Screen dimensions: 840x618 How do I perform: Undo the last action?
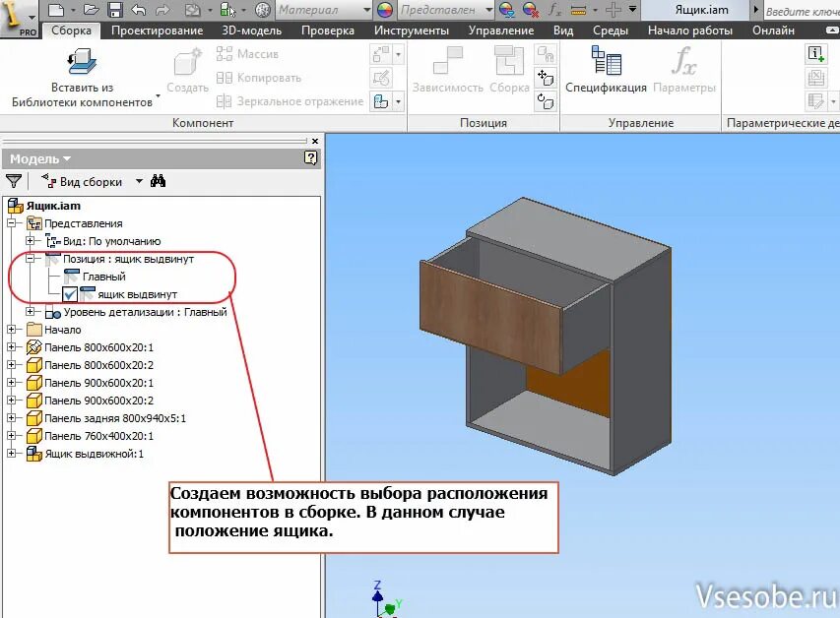coord(138,10)
